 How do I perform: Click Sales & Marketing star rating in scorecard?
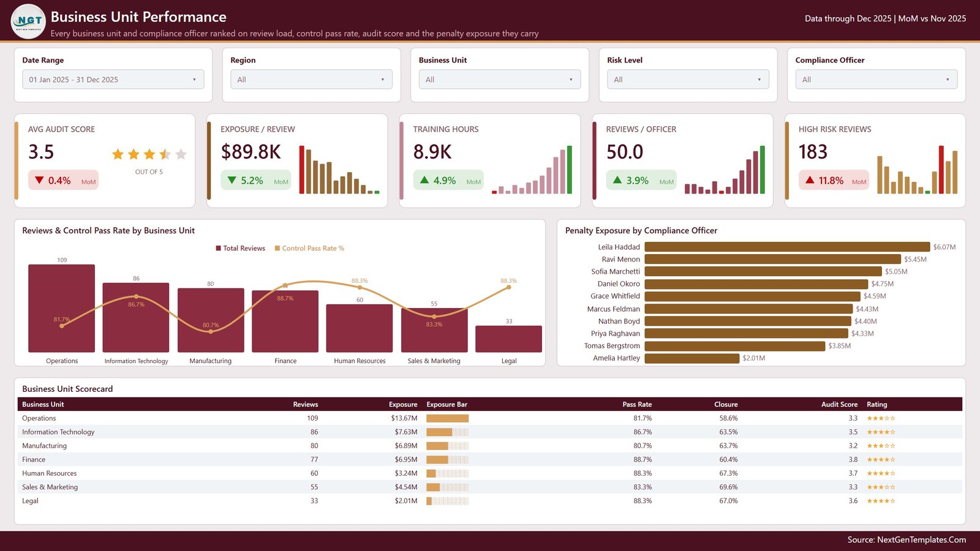point(881,487)
